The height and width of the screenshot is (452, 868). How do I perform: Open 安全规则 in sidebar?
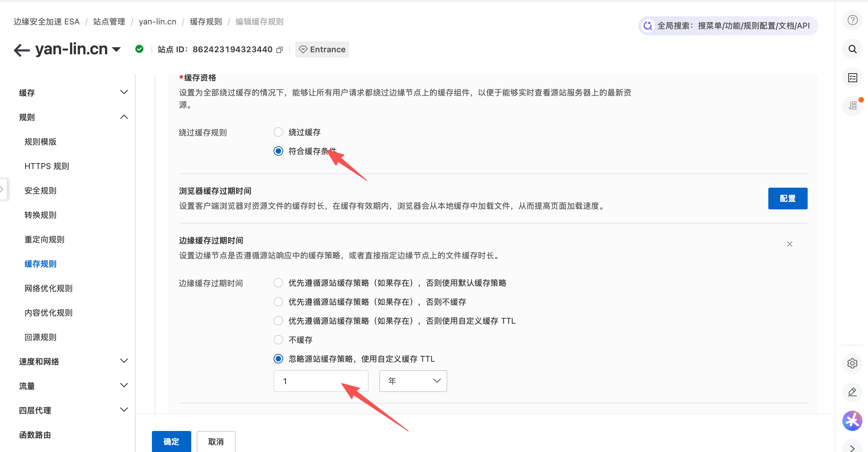[x=40, y=190]
